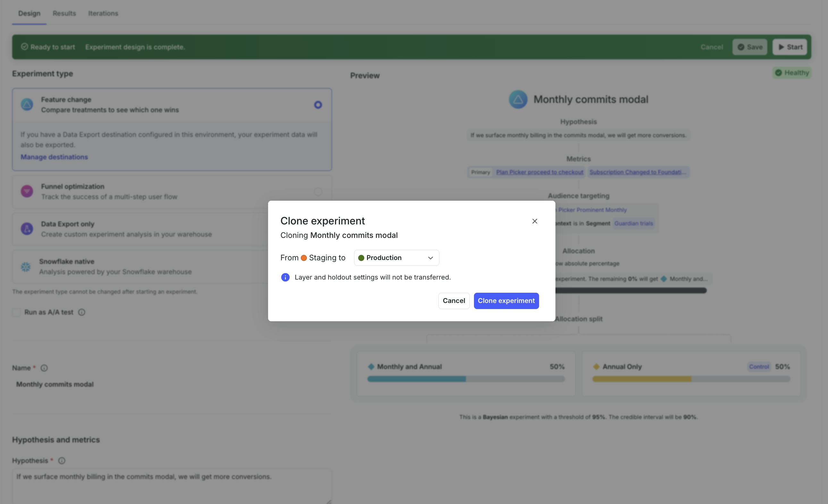Enable the Run as A/A test checkbox
Image resolution: width=828 pixels, height=504 pixels.
[16, 312]
